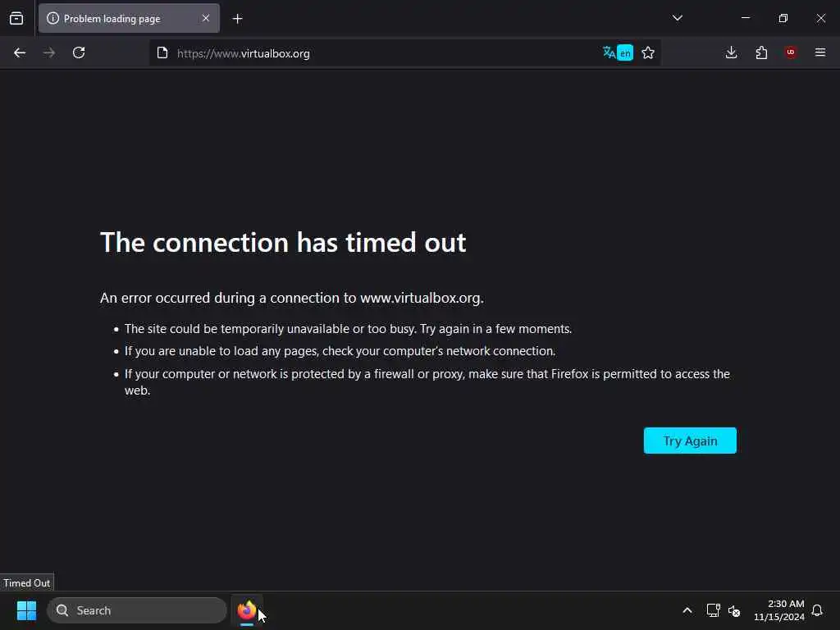This screenshot has height=630, width=840.
Task: Click bullet 'If you are unable to load any pages'
Action: click(x=340, y=351)
